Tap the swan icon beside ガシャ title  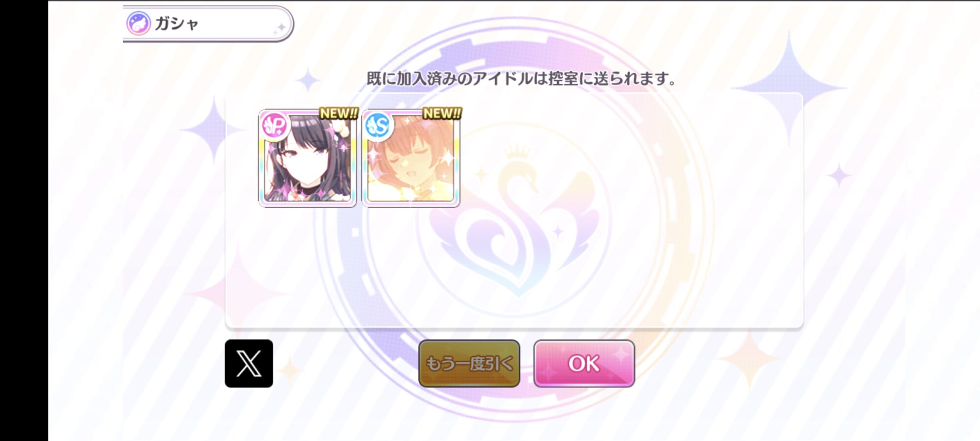click(138, 23)
